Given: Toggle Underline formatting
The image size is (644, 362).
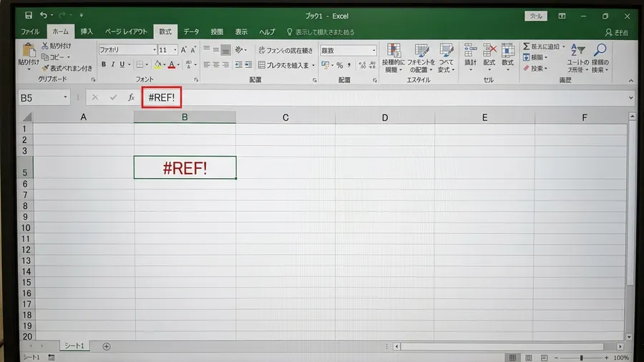Looking at the screenshot, I should 122,64.
